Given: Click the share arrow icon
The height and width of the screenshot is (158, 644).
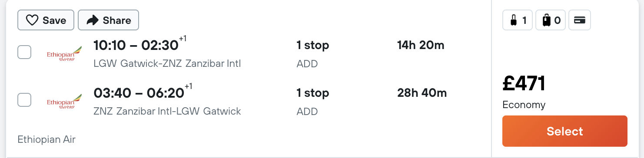Looking at the screenshot, I should point(93,20).
